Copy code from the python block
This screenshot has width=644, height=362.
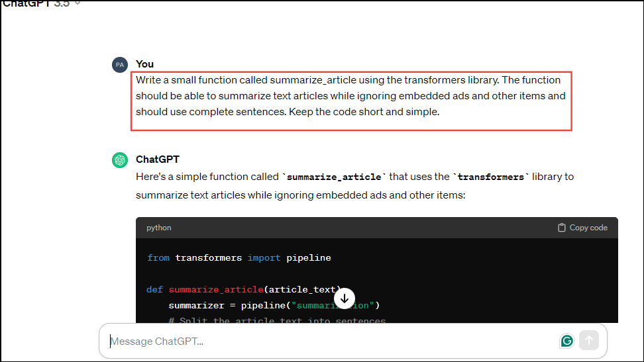point(582,228)
